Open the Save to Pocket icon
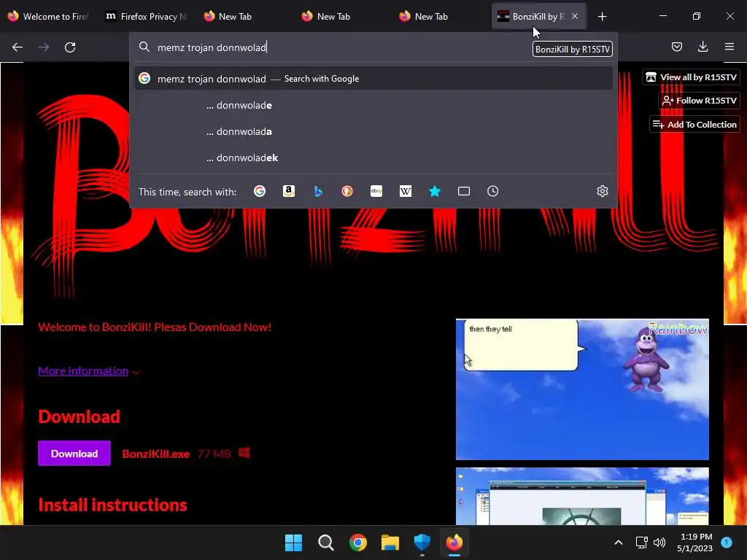Viewport: 747px width, 560px height. coord(676,47)
